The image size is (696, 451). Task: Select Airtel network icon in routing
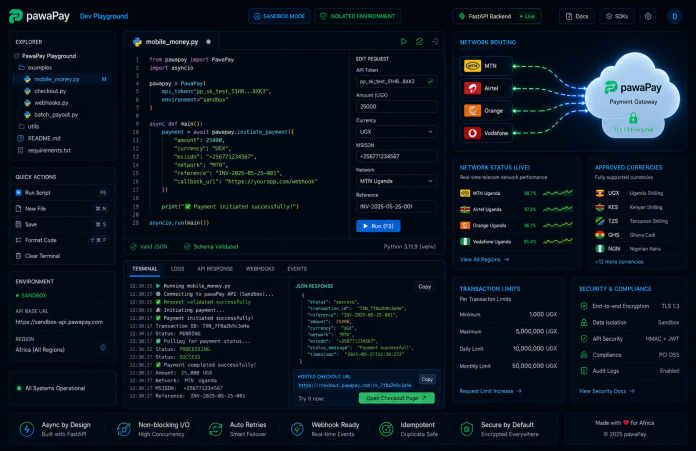point(472,88)
